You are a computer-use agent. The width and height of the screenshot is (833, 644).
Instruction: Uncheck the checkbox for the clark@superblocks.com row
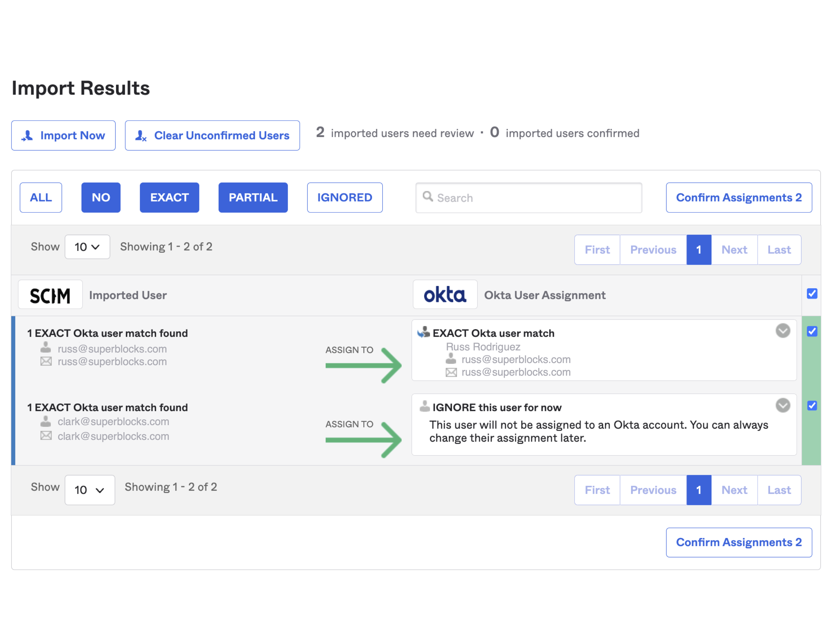pyautogui.click(x=812, y=406)
